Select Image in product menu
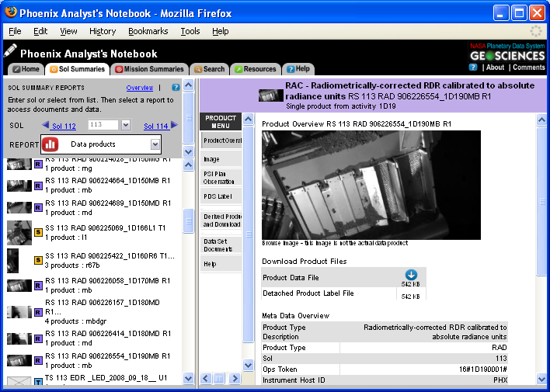The image size is (550, 392). tap(221, 159)
